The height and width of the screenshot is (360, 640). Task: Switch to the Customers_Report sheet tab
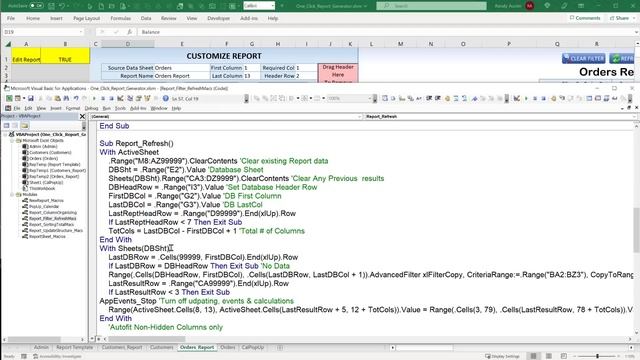[x=122, y=347]
